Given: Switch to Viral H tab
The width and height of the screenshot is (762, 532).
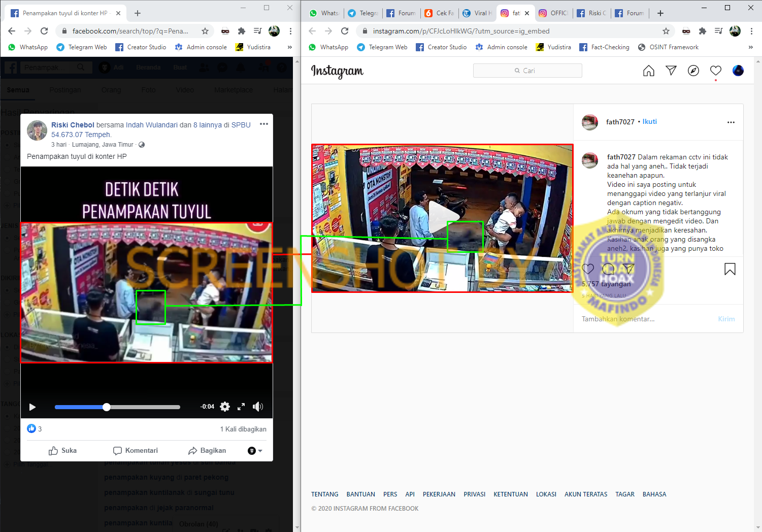Looking at the screenshot, I should point(477,13).
